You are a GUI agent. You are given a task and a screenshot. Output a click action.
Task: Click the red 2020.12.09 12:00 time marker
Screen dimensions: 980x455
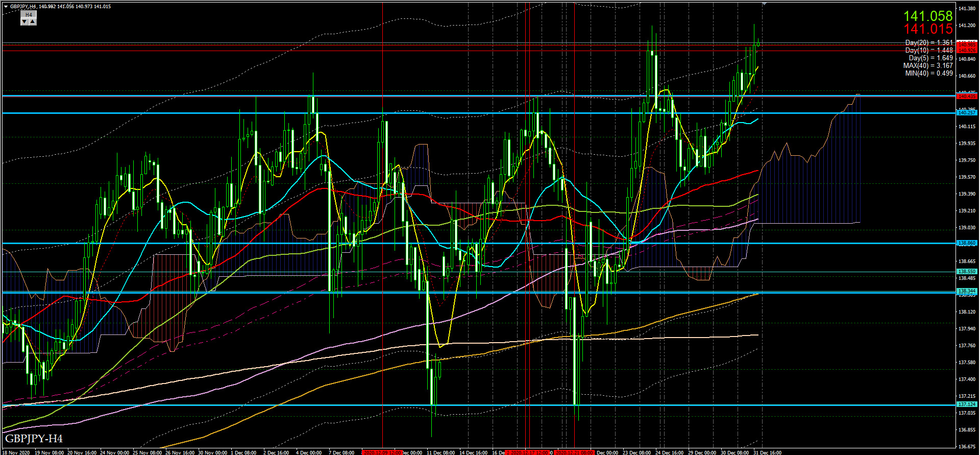[383, 452]
